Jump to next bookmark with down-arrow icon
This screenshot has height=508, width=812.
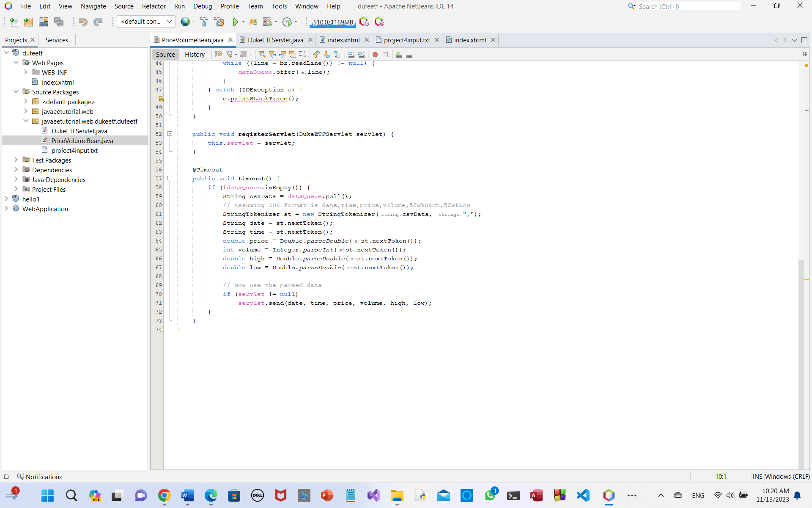[326, 54]
